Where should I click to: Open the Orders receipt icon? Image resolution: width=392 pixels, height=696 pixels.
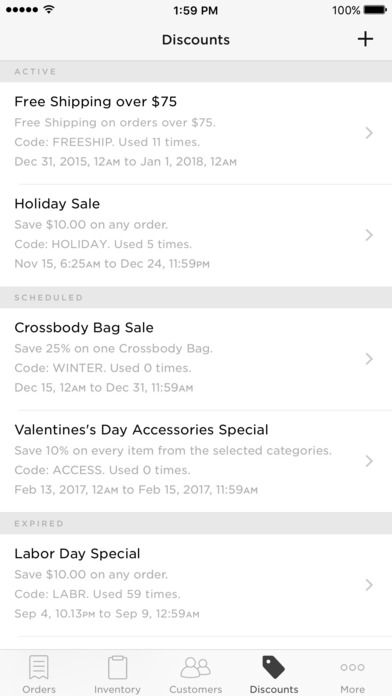(x=39, y=668)
